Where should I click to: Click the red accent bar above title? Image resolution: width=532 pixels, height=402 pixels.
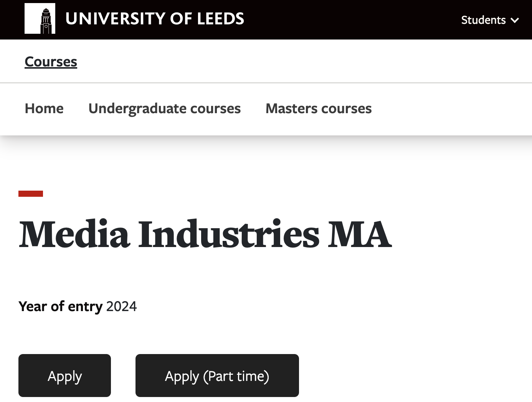[31, 194]
